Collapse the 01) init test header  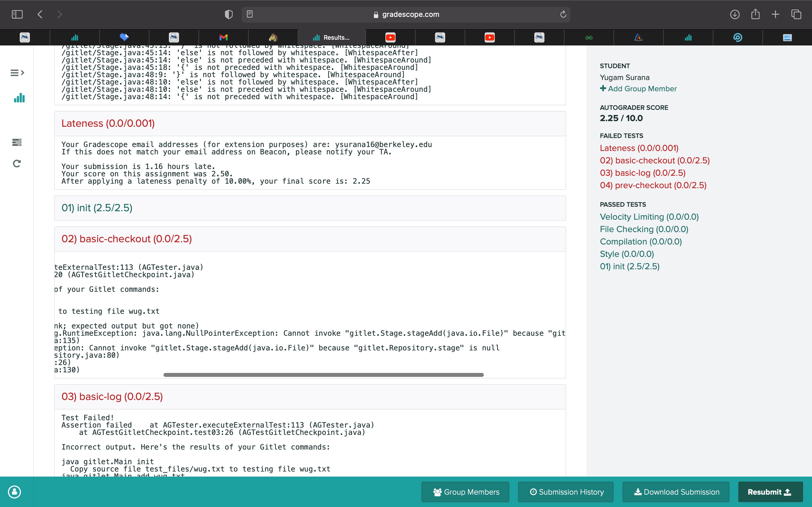click(x=97, y=208)
